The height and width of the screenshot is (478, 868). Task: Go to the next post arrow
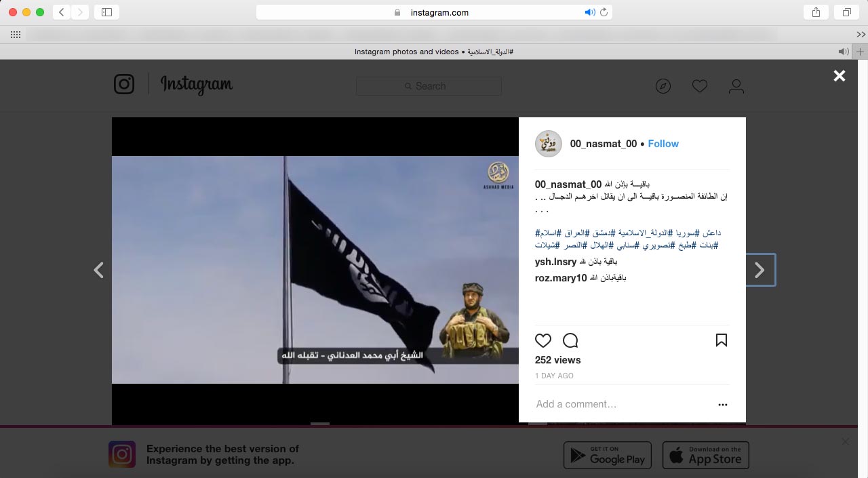(x=759, y=270)
